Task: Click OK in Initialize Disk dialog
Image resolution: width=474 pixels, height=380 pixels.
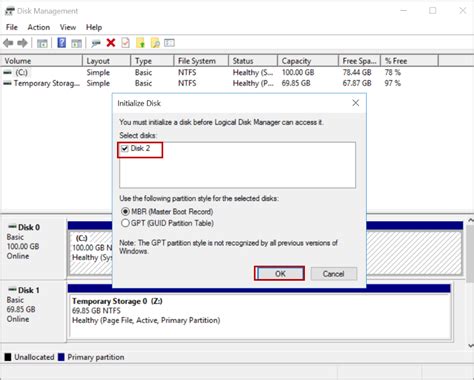Action: 279,274
